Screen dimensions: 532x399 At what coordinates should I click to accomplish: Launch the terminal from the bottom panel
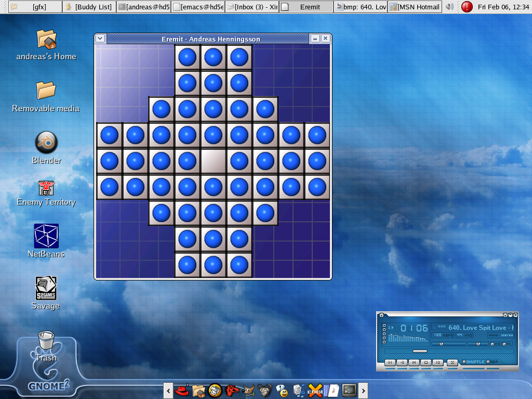(349, 390)
